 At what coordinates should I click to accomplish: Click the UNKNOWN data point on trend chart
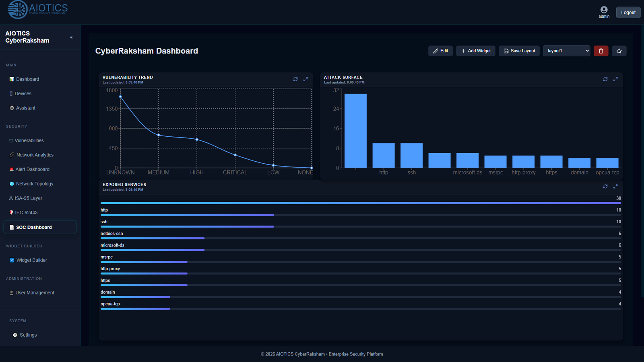tap(120, 97)
